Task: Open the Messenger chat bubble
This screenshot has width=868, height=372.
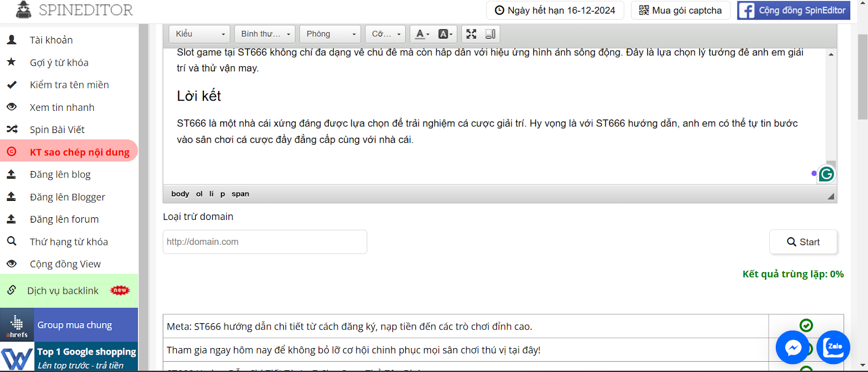Action: pos(793,347)
